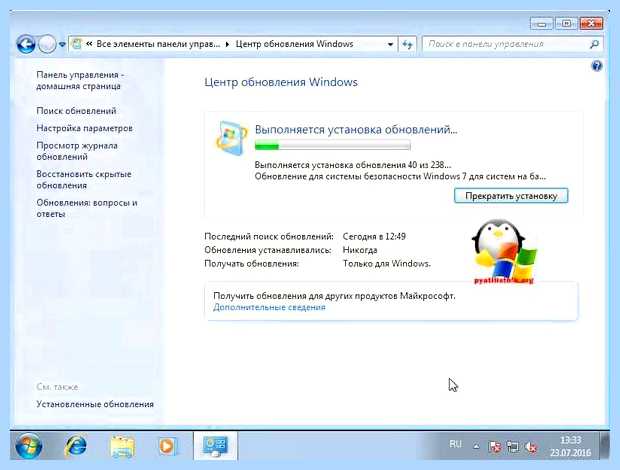Click 'Прекратить установку' button

[511, 196]
